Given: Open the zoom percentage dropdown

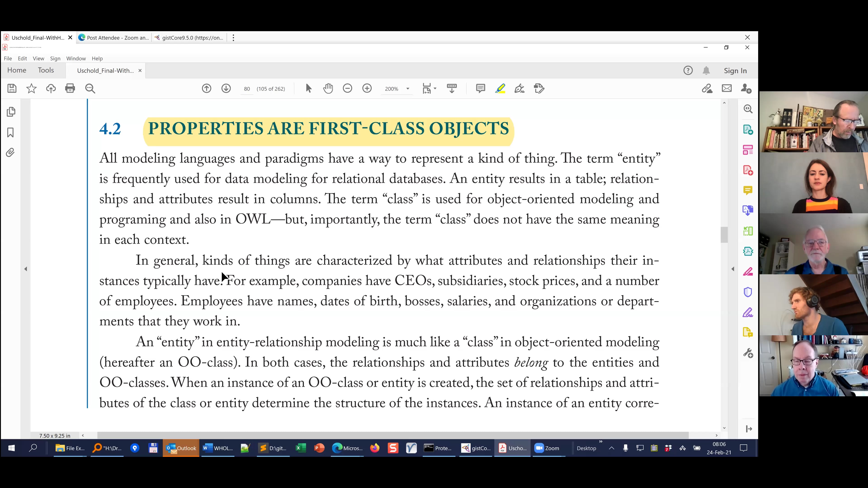Looking at the screenshot, I should tap(408, 89).
